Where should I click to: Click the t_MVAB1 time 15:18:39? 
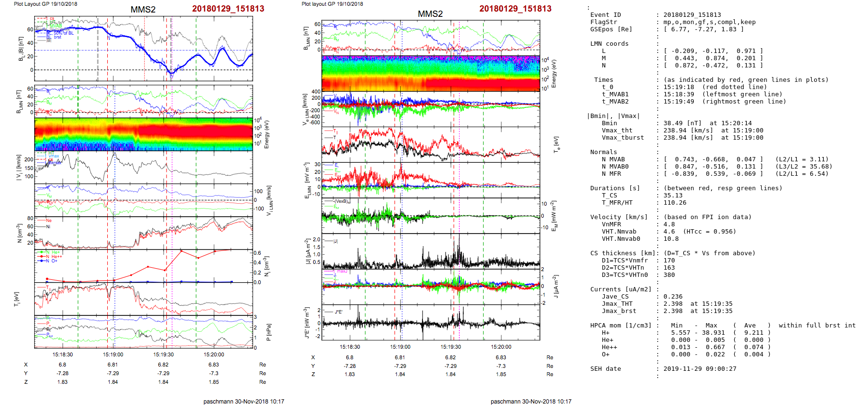[x=679, y=94]
